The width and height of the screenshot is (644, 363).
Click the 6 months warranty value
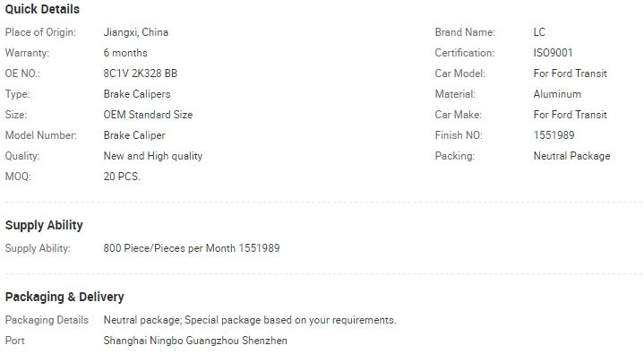tap(125, 53)
